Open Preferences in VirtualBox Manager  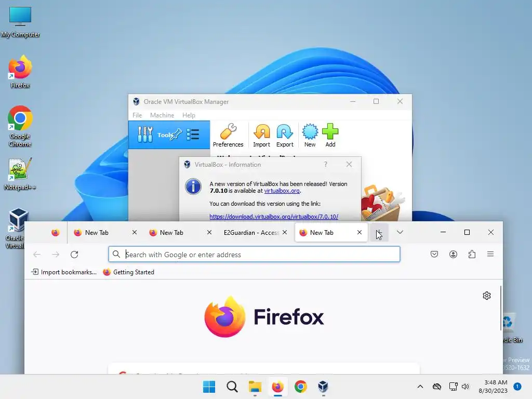tap(228, 135)
